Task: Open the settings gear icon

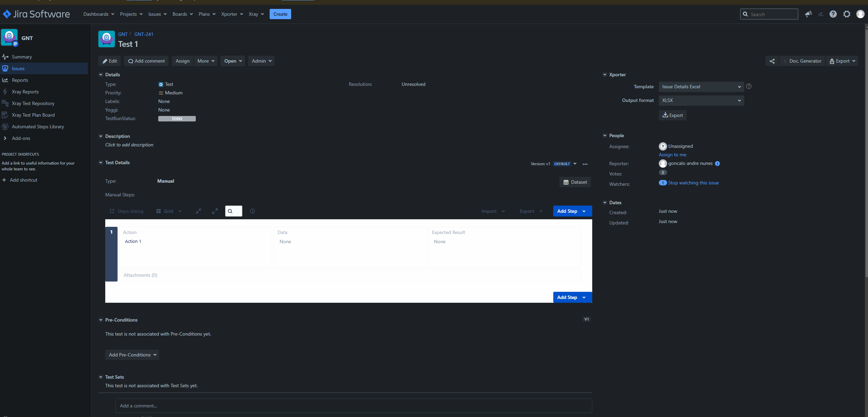Action: pos(846,14)
